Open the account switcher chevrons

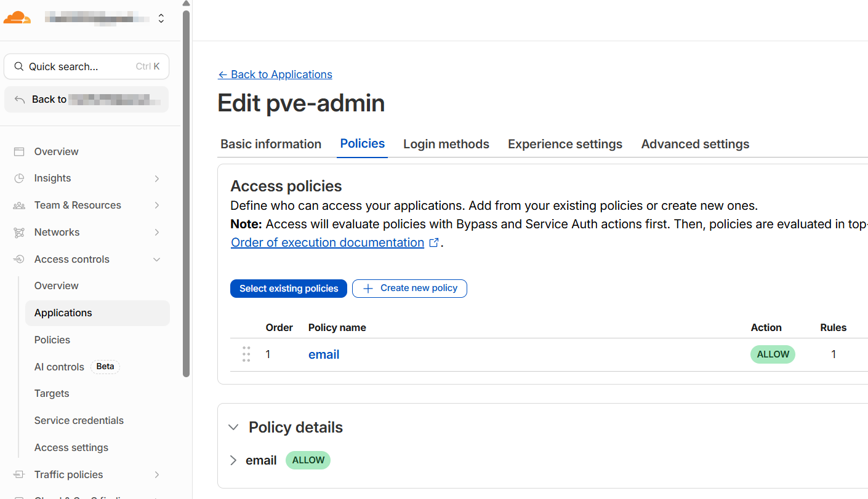pos(161,18)
